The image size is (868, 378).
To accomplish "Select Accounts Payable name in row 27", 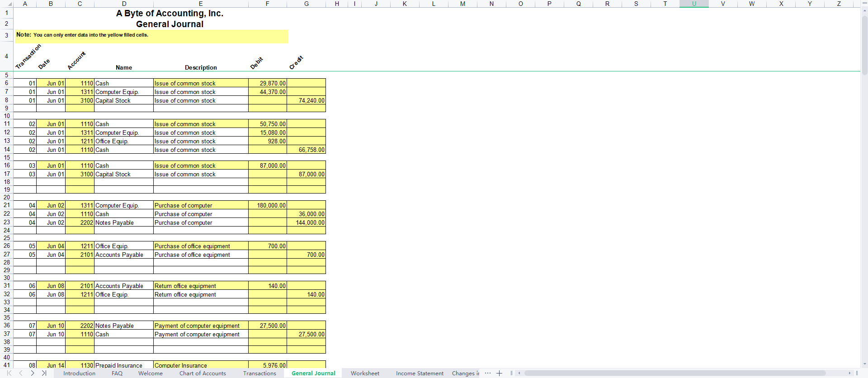I will coord(124,255).
